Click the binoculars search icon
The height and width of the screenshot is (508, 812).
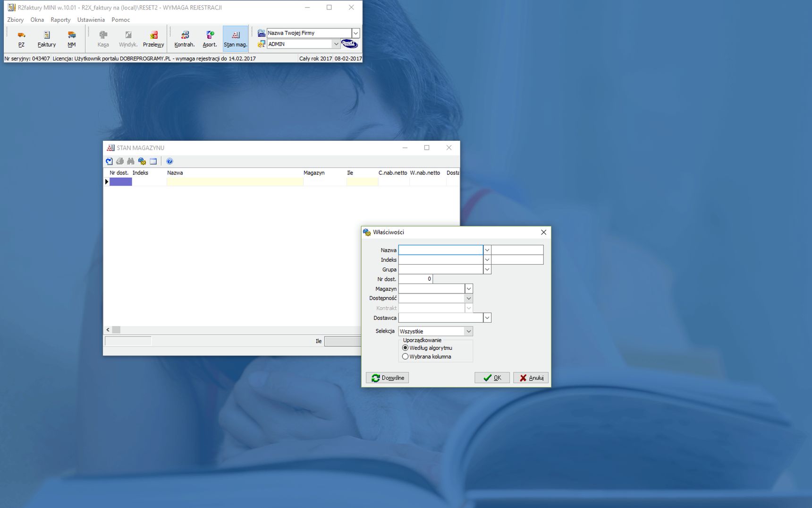pos(131,161)
